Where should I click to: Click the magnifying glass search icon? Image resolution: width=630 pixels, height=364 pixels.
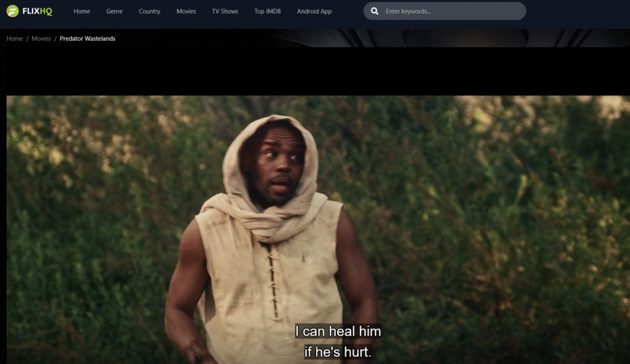(x=374, y=10)
